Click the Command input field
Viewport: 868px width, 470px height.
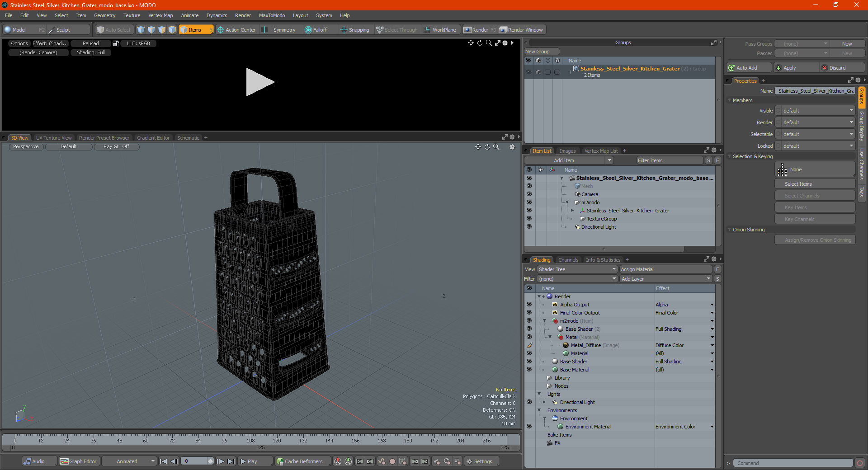click(x=793, y=463)
